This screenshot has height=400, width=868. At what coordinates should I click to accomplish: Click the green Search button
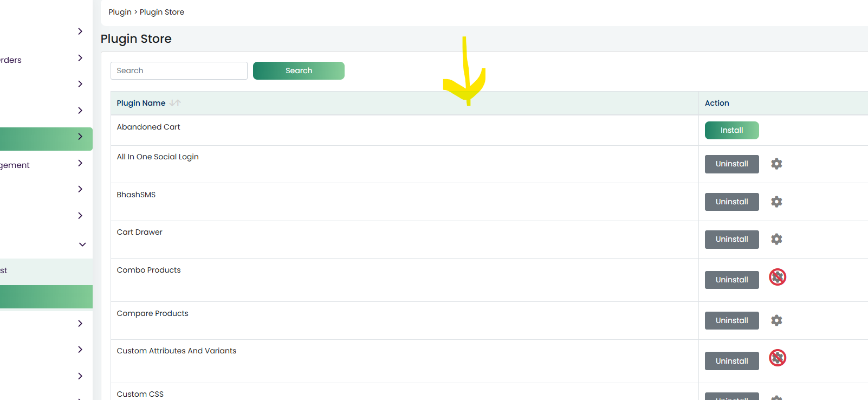coord(299,70)
